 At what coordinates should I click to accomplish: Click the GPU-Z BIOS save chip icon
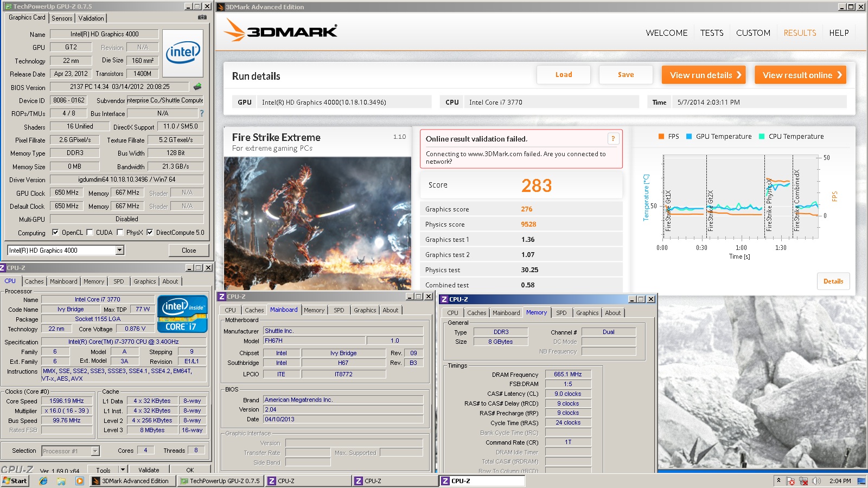tap(197, 86)
